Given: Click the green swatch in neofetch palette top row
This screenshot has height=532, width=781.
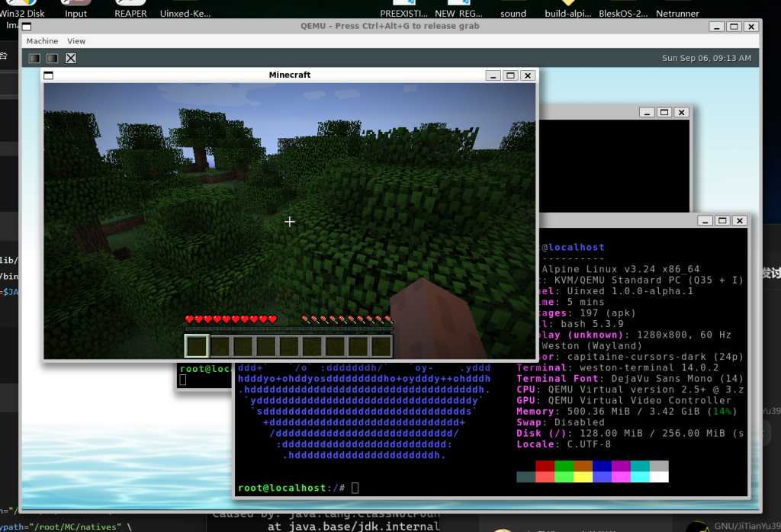Looking at the screenshot, I should [x=564, y=466].
